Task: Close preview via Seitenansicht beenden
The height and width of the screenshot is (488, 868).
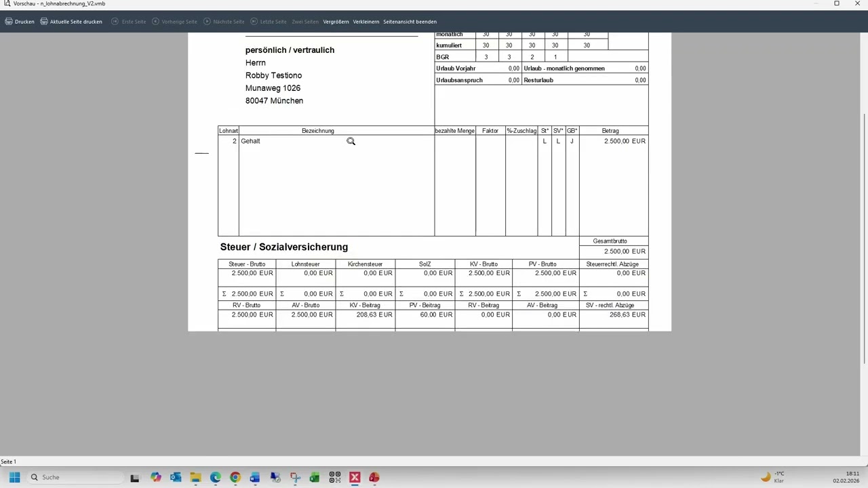Action: [x=410, y=22]
